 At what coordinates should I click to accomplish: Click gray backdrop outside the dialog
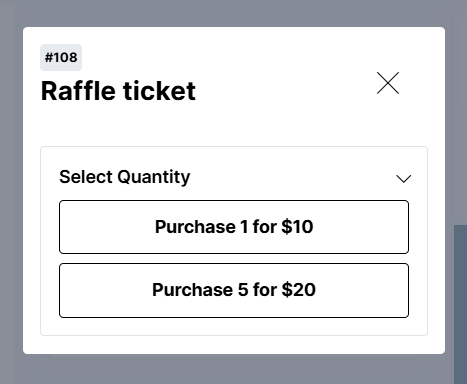tap(233, 369)
